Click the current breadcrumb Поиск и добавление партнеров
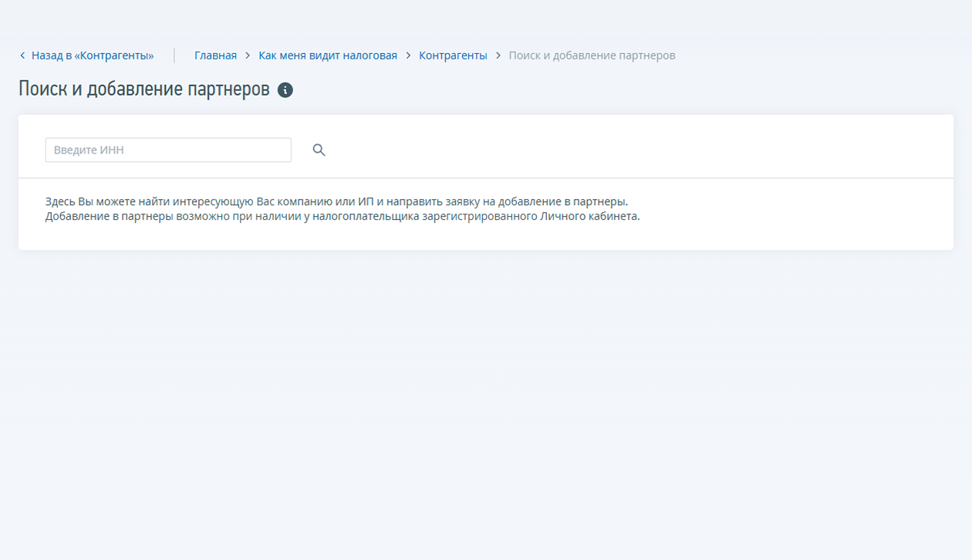This screenshot has width=972, height=560. coord(592,56)
